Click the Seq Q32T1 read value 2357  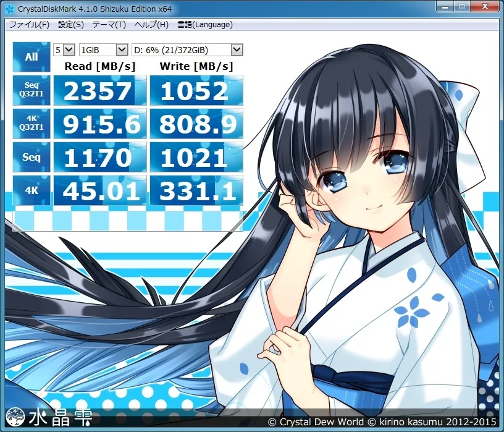click(x=100, y=90)
